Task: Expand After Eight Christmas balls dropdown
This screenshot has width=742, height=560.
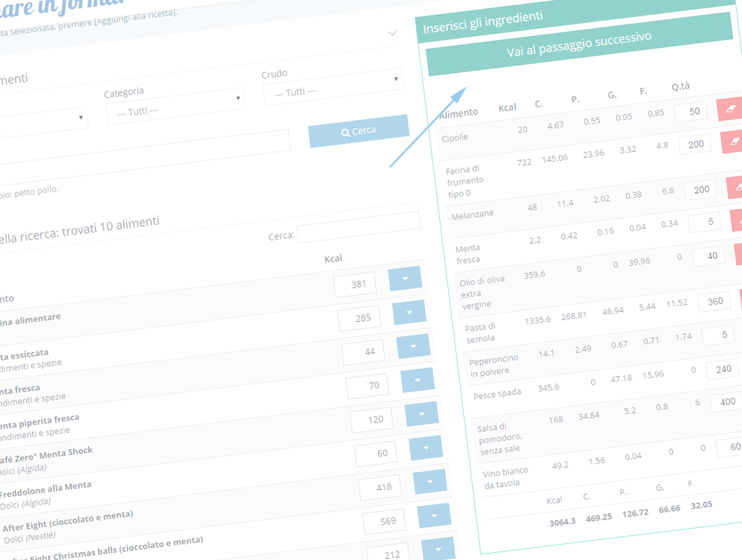Action: pyautogui.click(x=434, y=516)
